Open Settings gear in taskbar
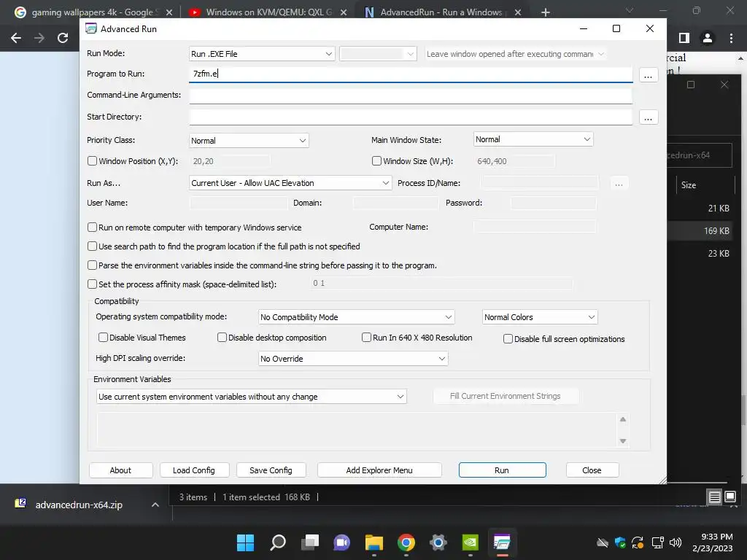This screenshot has height=560, width=747. [438, 542]
